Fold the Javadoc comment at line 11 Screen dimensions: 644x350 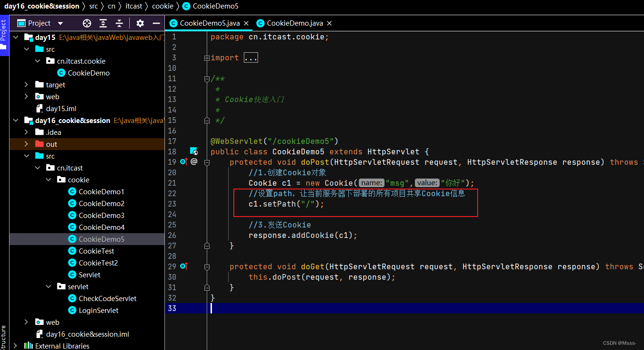(x=207, y=79)
